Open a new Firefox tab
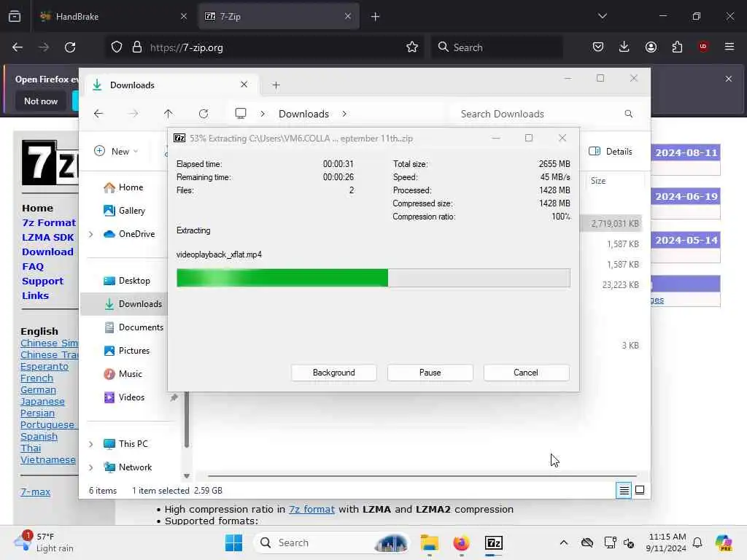Image resolution: width=747 pixels, height=560 pixels. coord(375,17)
